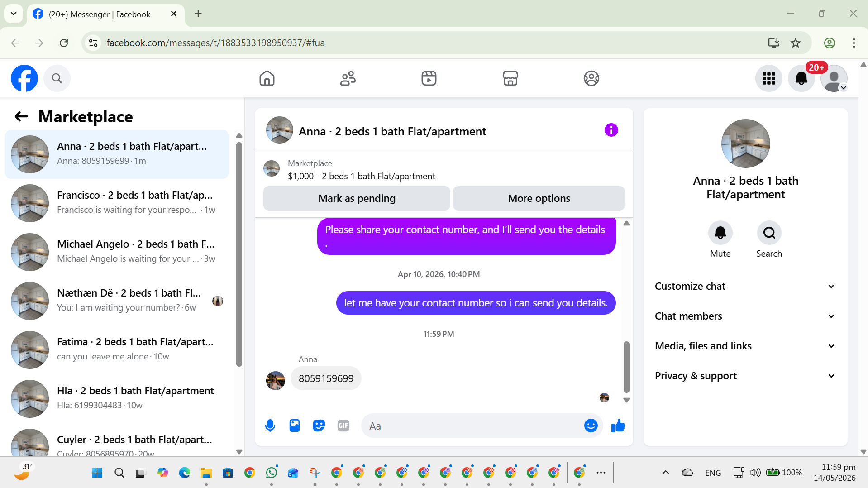Open the taskbar clock and date

[834, 473]
